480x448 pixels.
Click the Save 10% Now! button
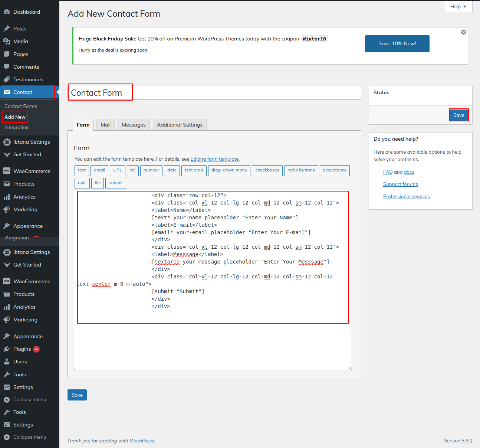click(397, 44)
